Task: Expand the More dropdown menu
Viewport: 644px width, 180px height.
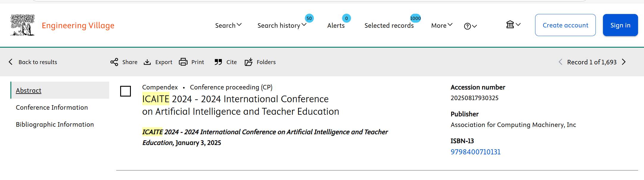Action: 442,25
